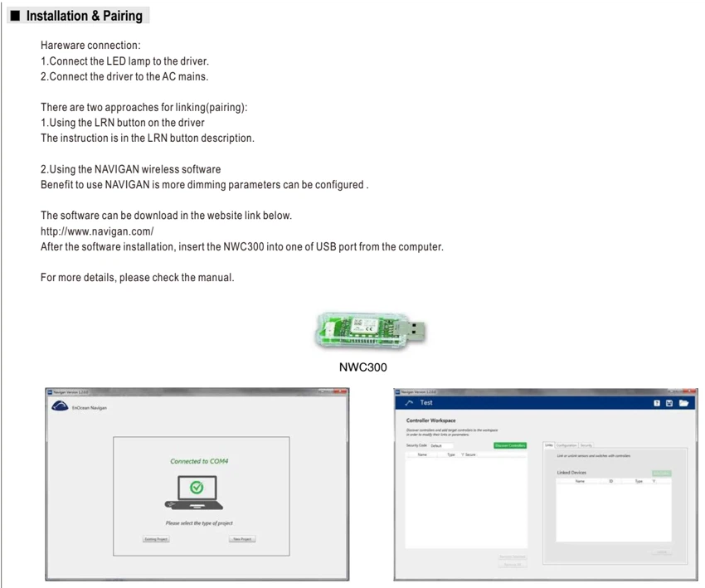
Task: Click "For more details, please check the manual."
Action: pos(137,277)
